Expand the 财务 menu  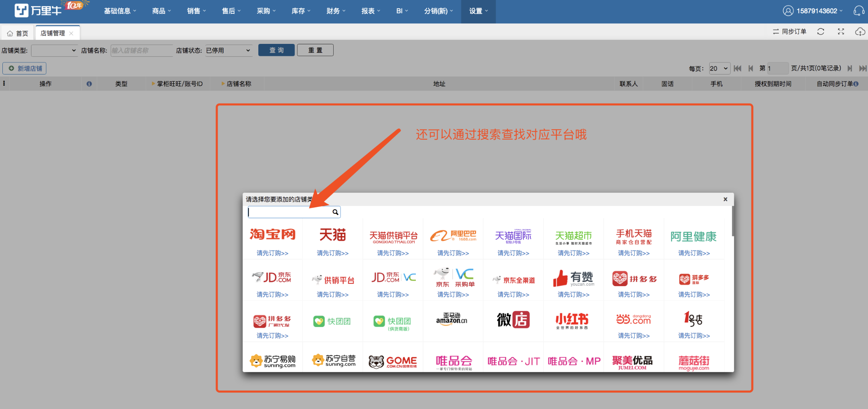tap(336, 11)
